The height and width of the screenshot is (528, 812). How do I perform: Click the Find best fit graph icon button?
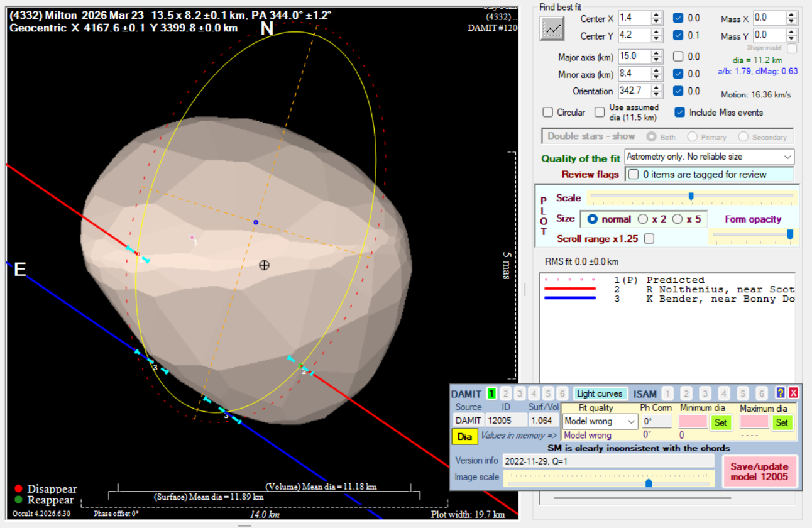pyautogui.click(x=552, y=28)
